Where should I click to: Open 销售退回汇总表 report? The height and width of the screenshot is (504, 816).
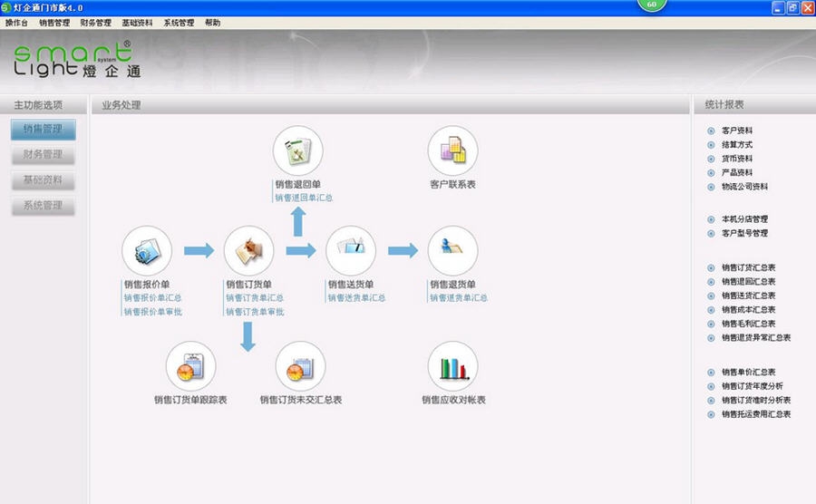pos(748,282)
